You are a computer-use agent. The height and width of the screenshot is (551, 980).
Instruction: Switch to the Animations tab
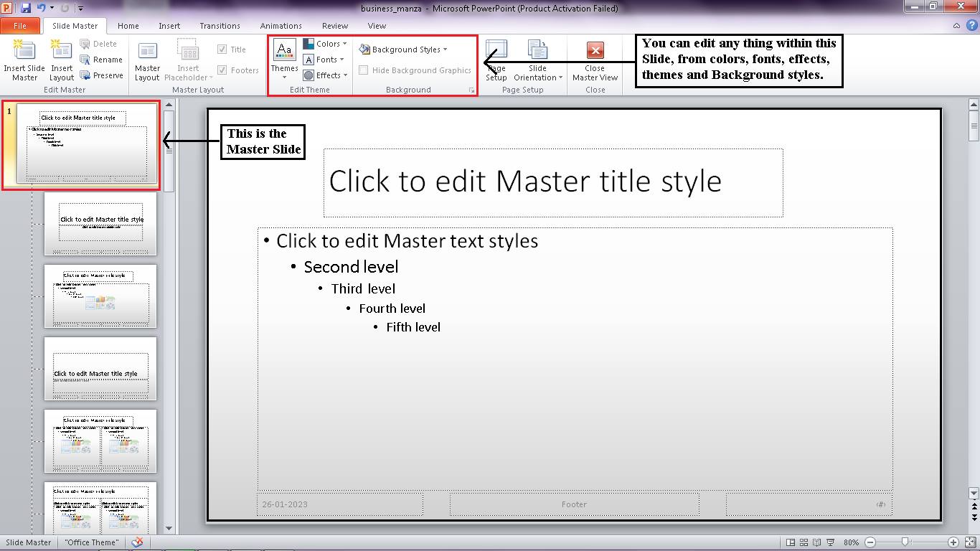(281, 26)
